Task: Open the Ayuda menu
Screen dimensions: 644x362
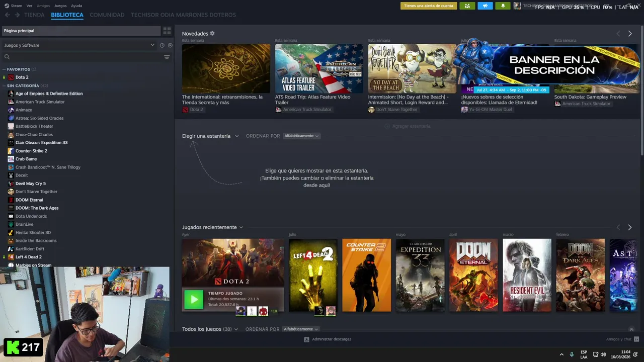Action: point(76,6)
